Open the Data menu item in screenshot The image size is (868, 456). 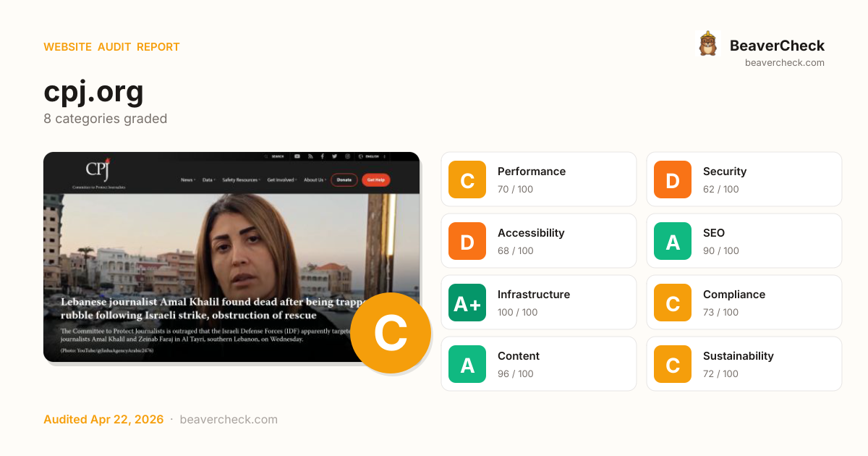coord(209,180)
